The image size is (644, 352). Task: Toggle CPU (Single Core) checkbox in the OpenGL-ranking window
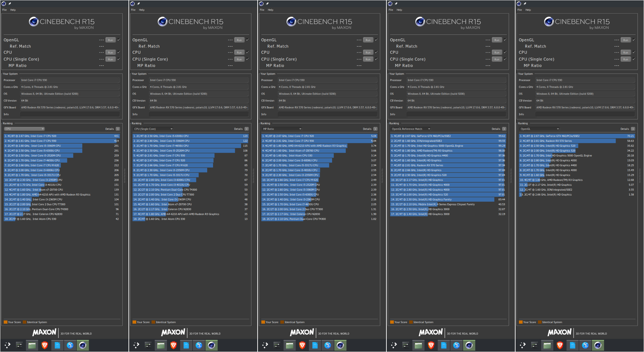point(634,59)
